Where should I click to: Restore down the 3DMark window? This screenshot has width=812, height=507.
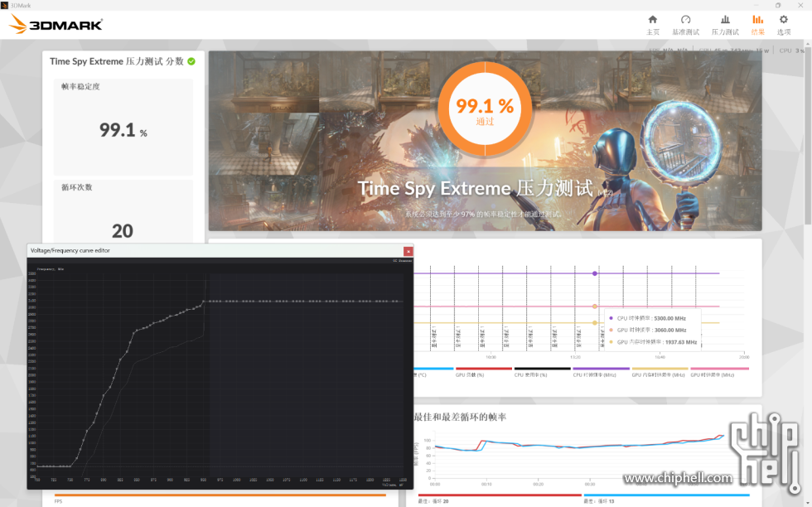(x=778, y=5)
